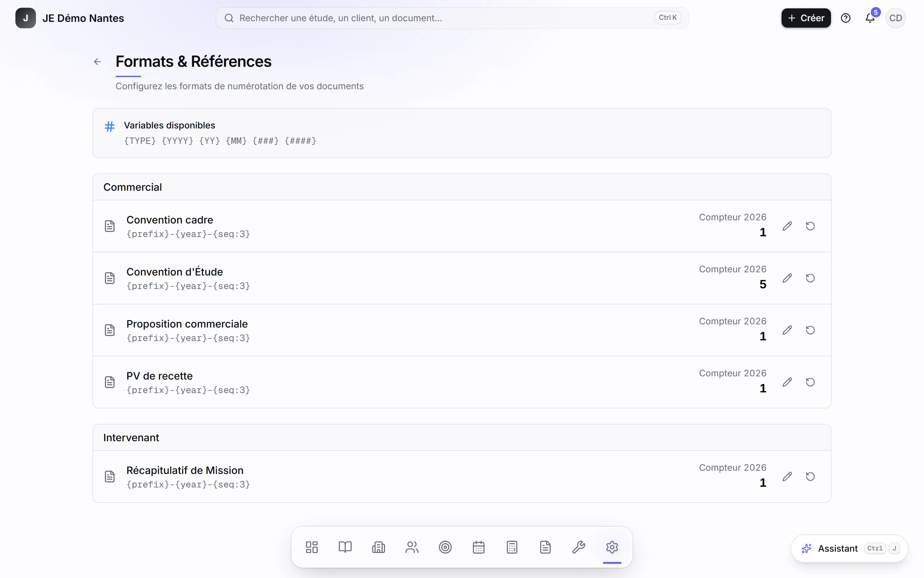Open the document icon in bottom dock
924x578 pixels.
coord(545,547)
